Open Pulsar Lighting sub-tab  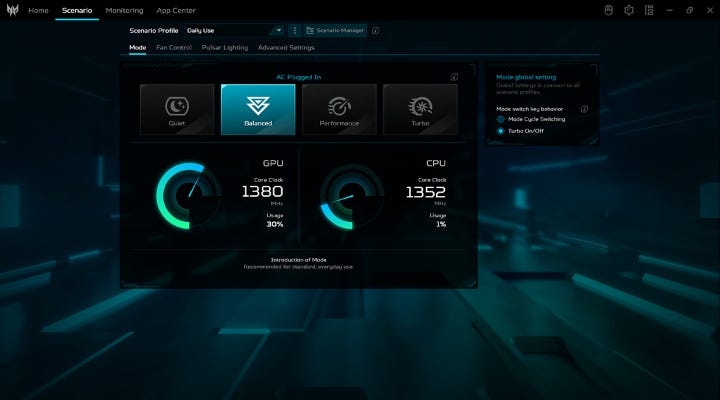click(225, 47)
